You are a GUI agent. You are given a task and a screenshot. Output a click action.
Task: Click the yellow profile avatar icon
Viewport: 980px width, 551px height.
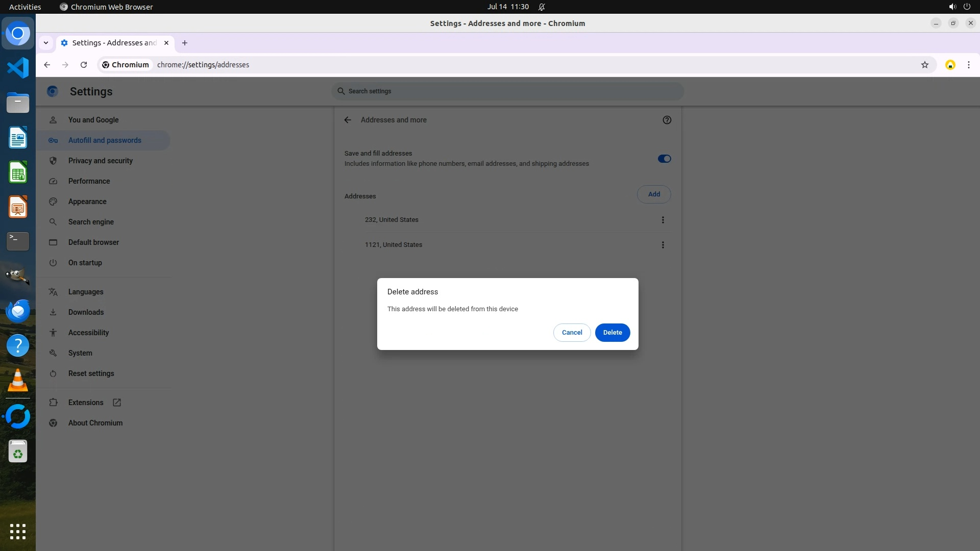pos(950,65)
